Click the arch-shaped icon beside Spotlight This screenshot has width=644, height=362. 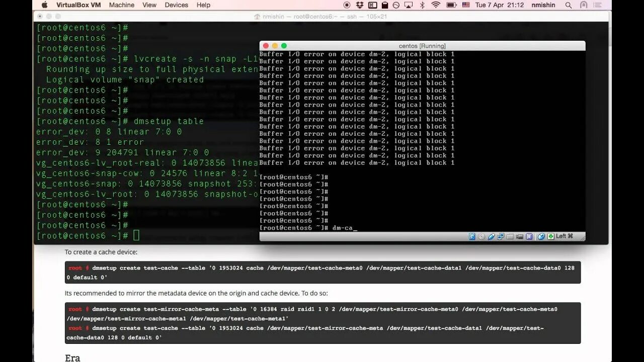584,5
